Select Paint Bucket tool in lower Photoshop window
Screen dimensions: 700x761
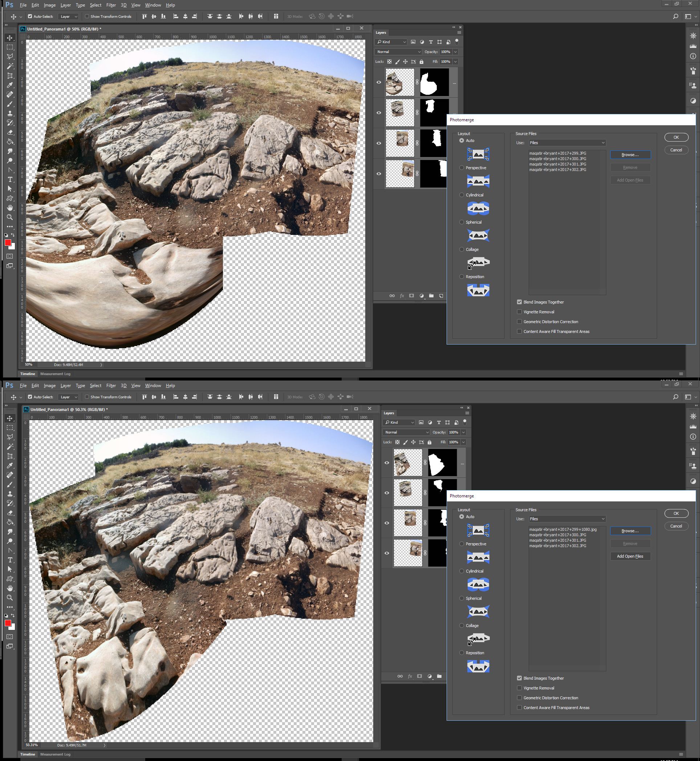pos(10,522)
